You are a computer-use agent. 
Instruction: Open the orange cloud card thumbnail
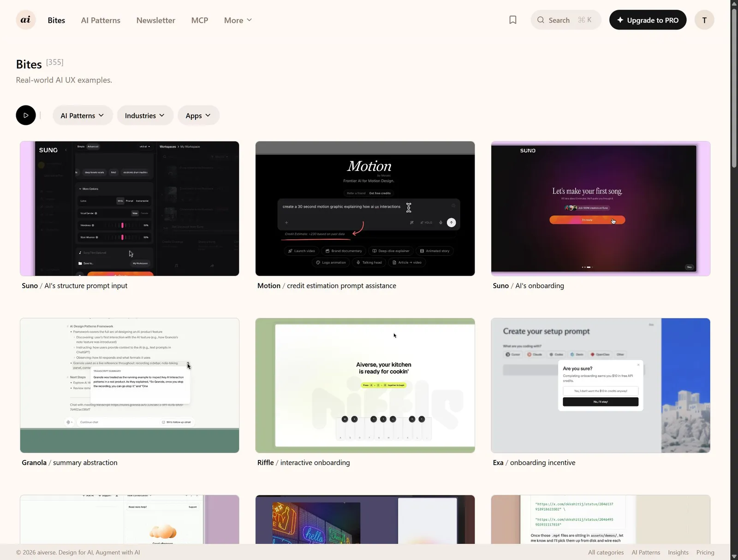[130, 519]
